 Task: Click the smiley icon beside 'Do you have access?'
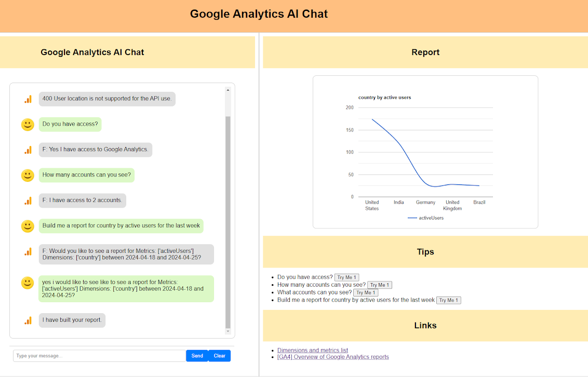point(28,125)
